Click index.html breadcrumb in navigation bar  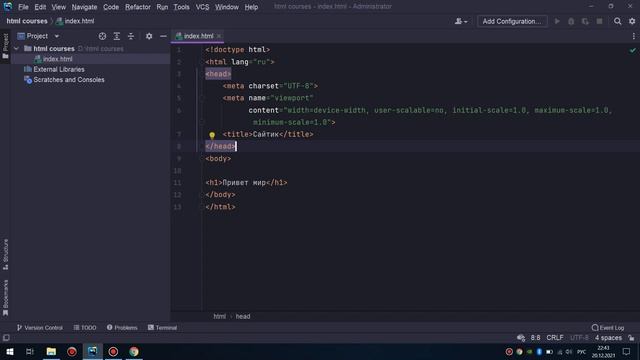click(76, 21)
